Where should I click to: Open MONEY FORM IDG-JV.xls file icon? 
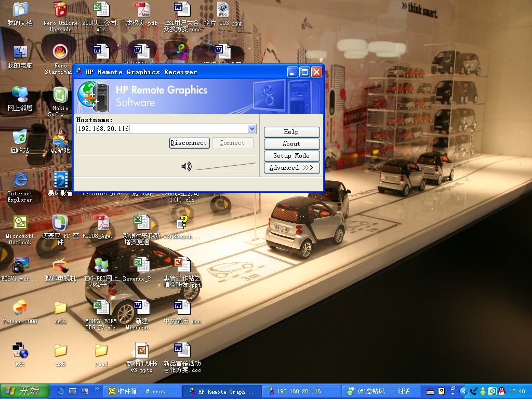click(101, 309)
